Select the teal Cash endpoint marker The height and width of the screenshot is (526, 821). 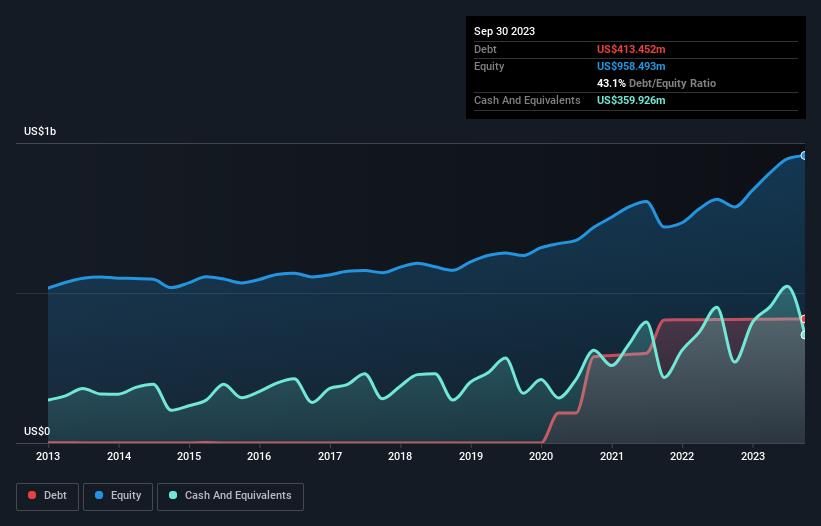pyautogui.click(x=804, y=335)
